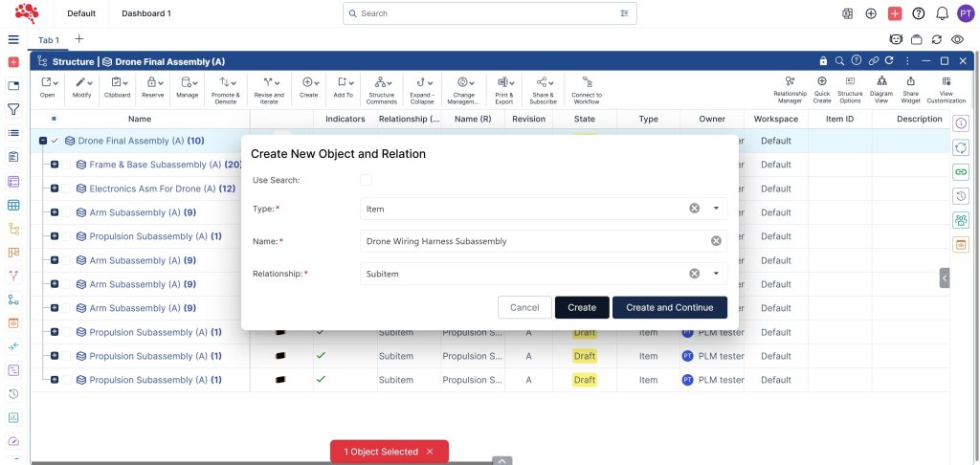
Task: Click the Workspace column header
Action: 775,119
